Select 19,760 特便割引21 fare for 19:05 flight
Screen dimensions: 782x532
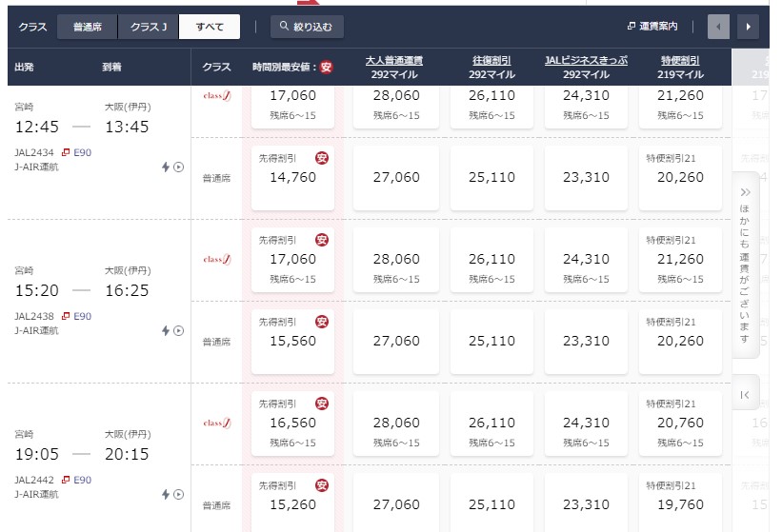click(x=680, y=502)
